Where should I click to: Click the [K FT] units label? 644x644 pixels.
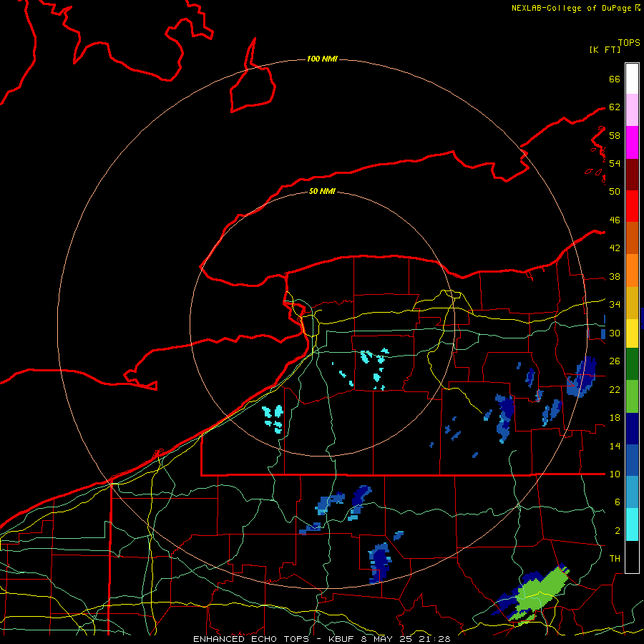(605, 49)
